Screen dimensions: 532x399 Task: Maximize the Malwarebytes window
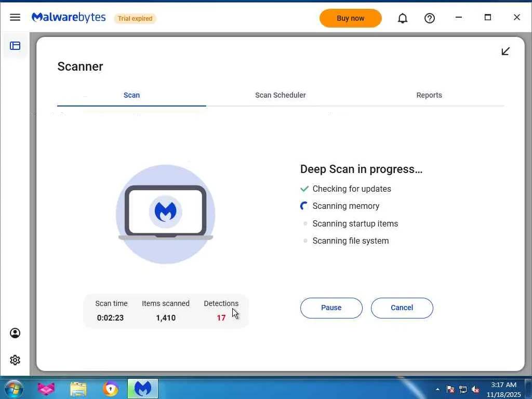[488, 17]
